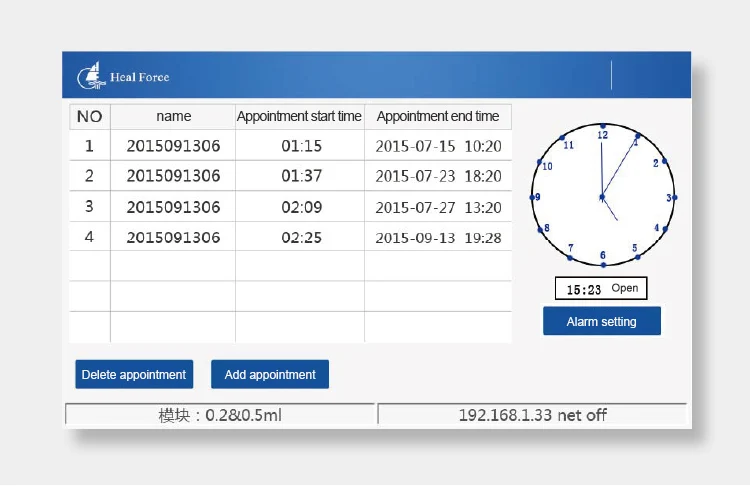Click the Appointment end time header
Image resolution: width=750 pixels, height=486 pixels.
(x=438, y=117)
